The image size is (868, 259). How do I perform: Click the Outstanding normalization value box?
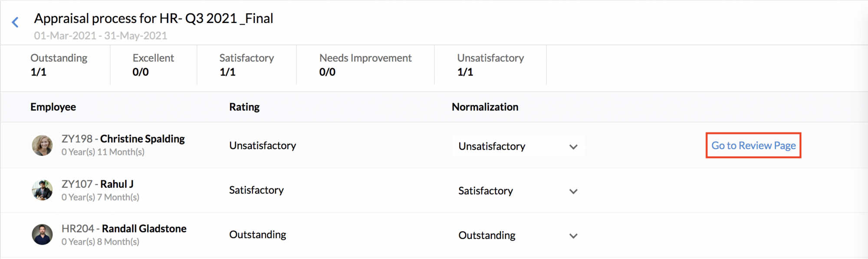(518, 236)
